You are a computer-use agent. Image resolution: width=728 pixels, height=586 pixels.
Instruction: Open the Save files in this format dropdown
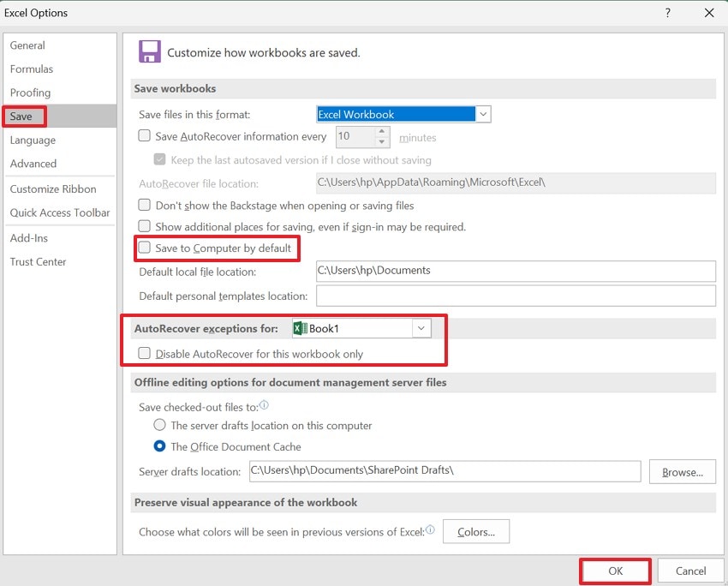click(483, 113)
